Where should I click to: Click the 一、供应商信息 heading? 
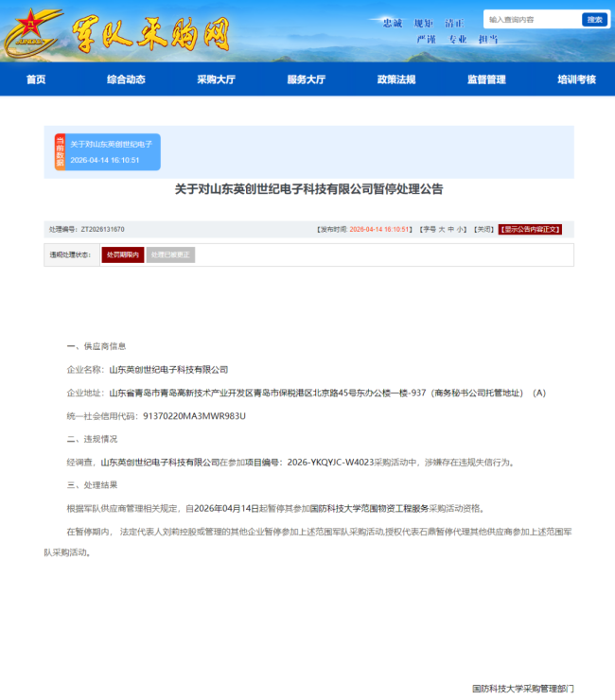point(97,346)
